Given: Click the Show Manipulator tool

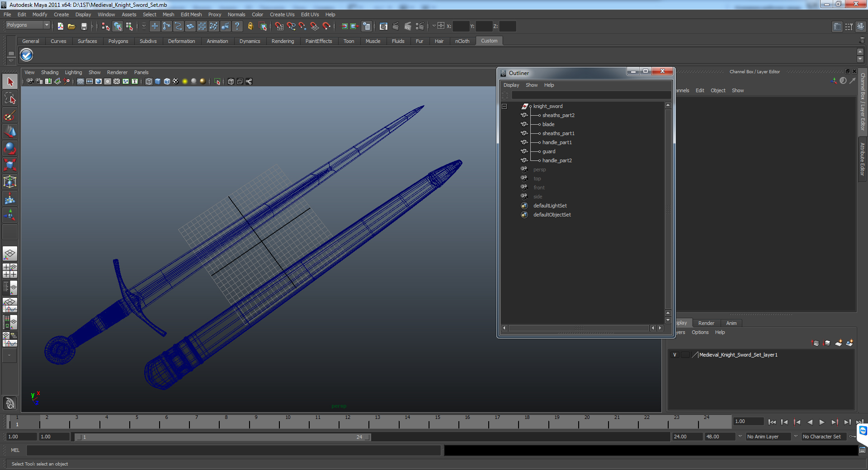Looking at the screenshot, I should click(10, 215).
